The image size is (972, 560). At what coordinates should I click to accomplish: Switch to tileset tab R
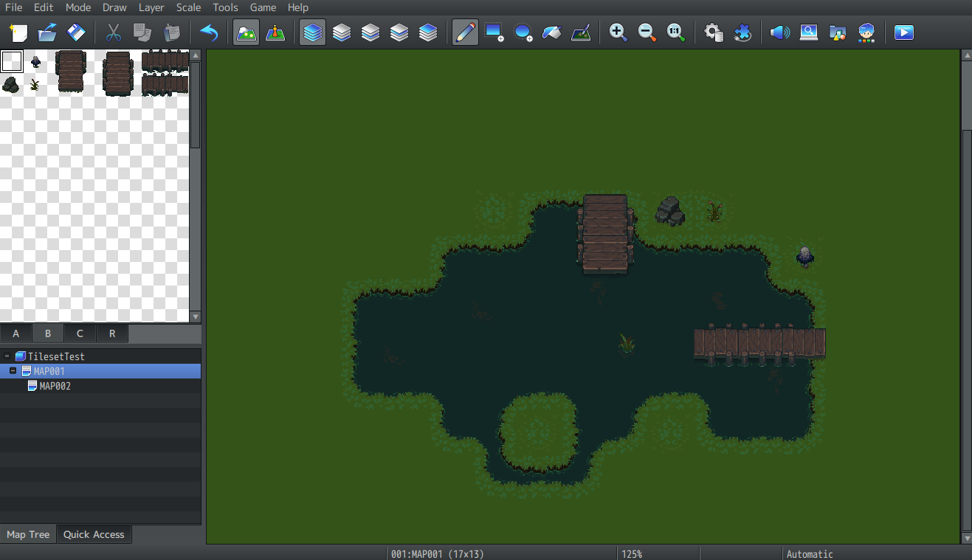[112, 333]
